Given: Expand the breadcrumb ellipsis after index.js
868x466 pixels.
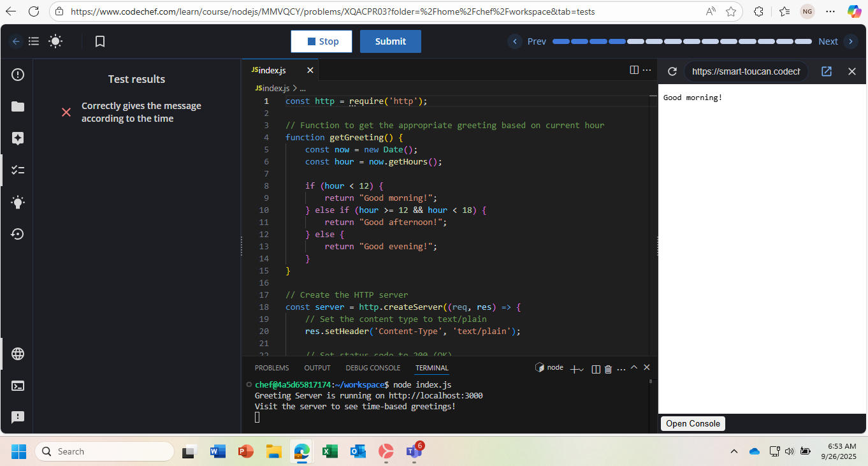Looking at the screenshot, I should click(x=303, y=88).
